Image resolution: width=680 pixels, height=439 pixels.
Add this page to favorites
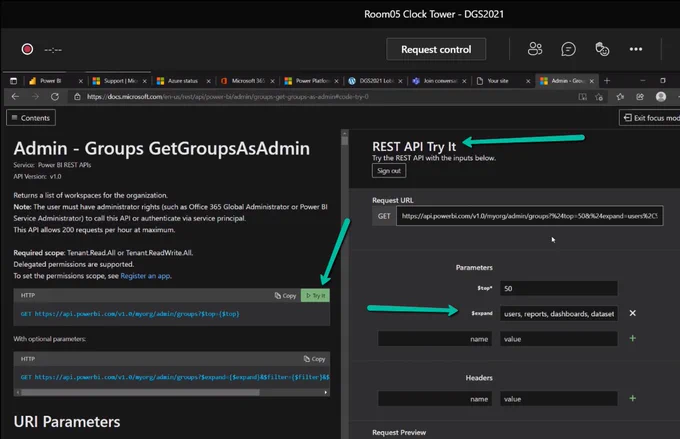coord(599,97)
